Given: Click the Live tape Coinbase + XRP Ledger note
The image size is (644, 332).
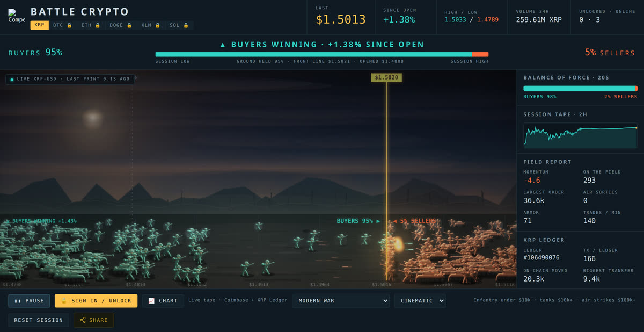Looking at the screenshot, I should coord(238,301).
